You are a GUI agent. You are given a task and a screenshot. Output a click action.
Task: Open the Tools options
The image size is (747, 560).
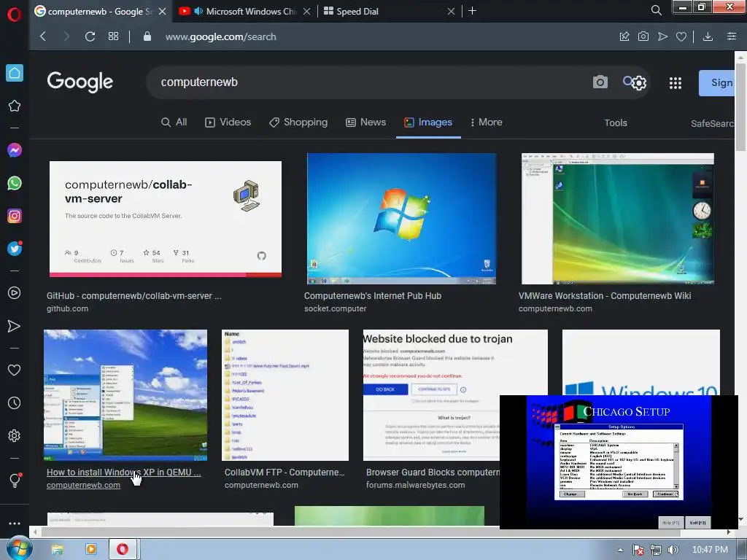(x=616, y=122)
